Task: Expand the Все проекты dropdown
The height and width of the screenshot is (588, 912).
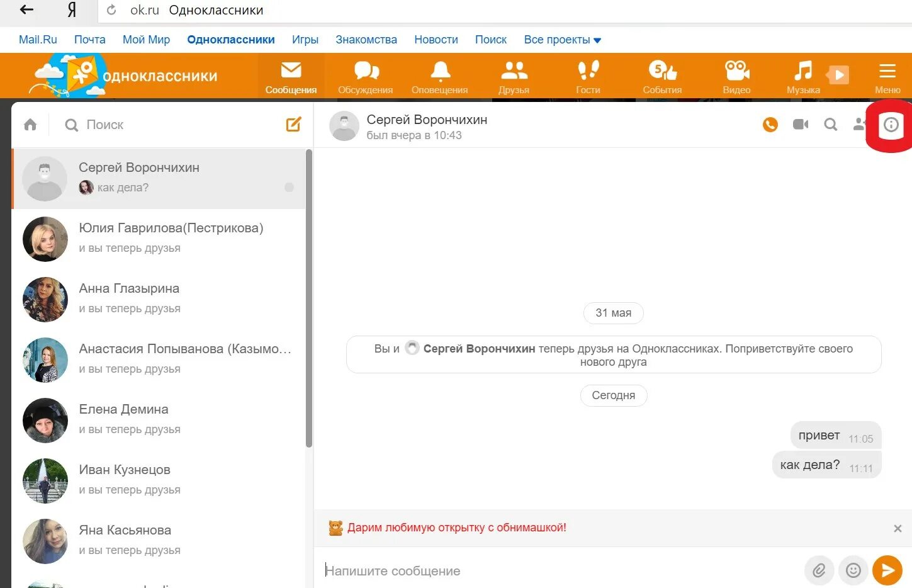Action: [563, 40]
